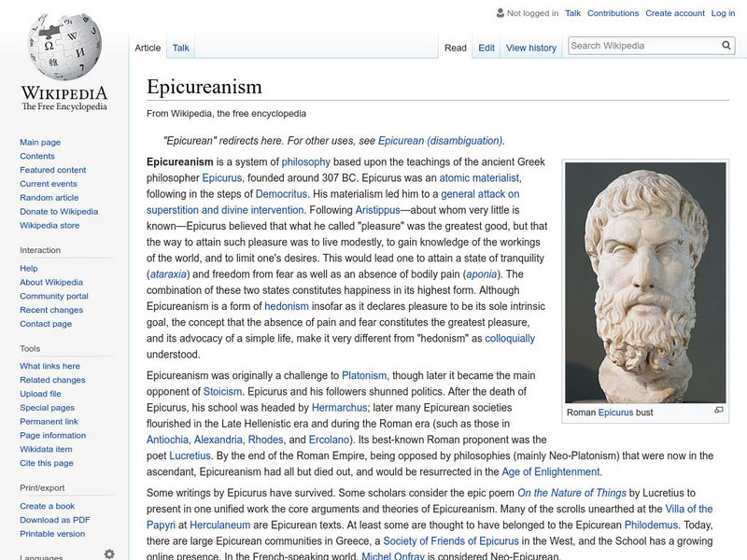Open the Epicurus bust thumbnail
Viewport: 747px width, 560px height.
(645, 283)
